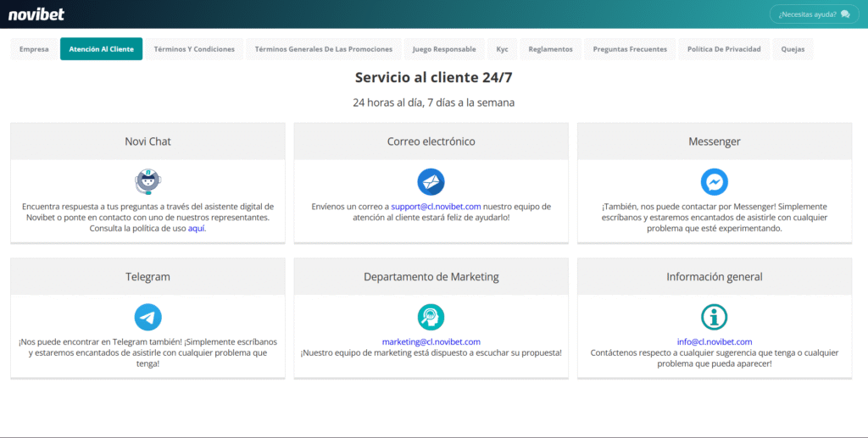
Task: Click the novibet logo
Action: click(36, 14)
